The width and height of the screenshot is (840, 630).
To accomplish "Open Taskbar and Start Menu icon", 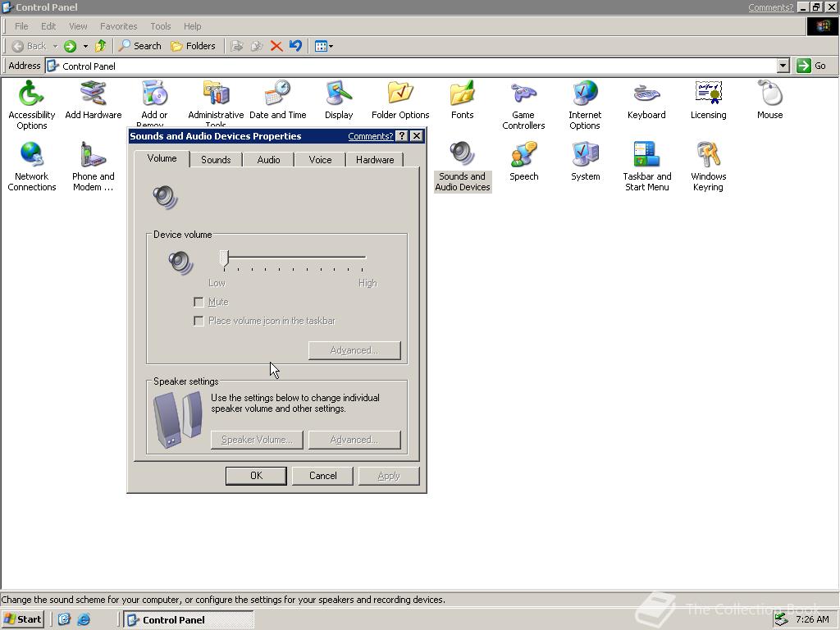I will coord(646,166).
